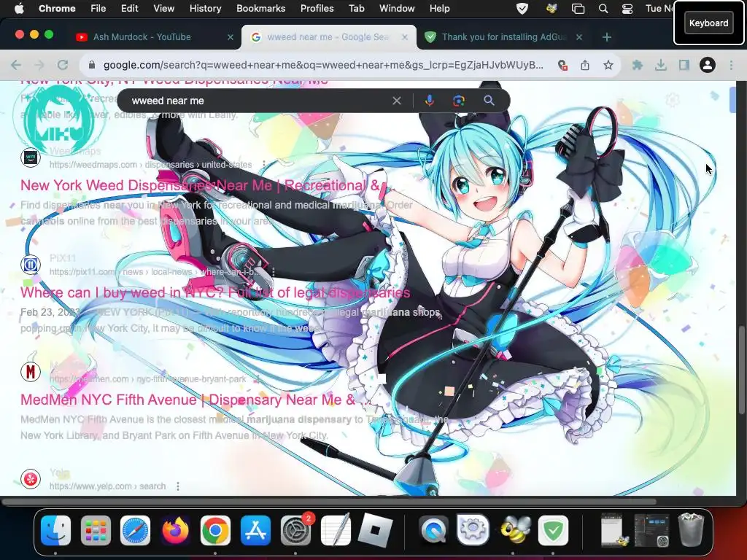Open Roblox from the Dock

pos(376,530)
